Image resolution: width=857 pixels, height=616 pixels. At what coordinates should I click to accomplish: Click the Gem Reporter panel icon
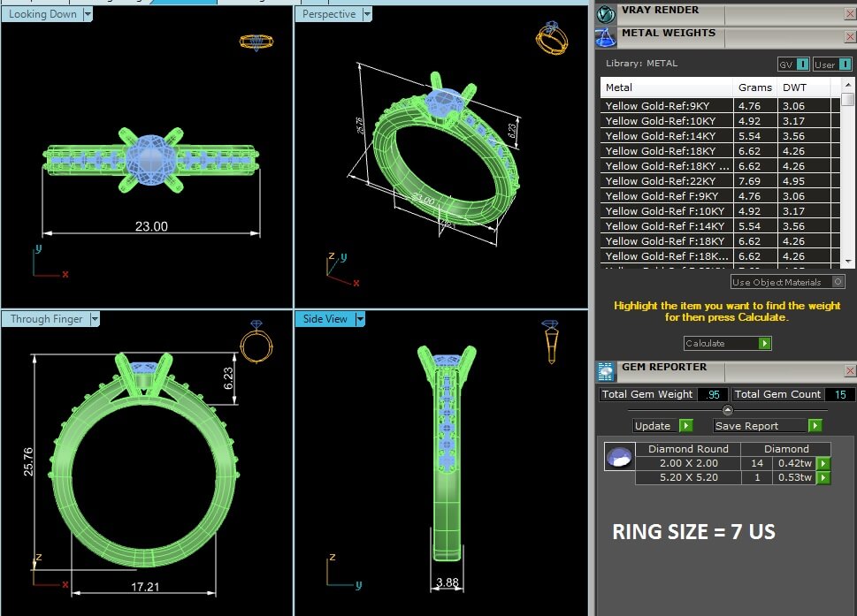tap(606, 370)
